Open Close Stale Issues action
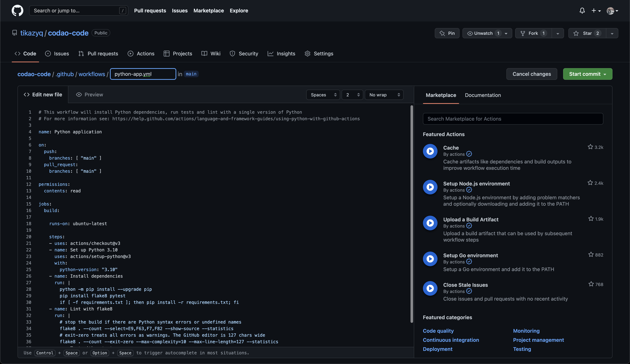630x364 pixels. [466, 285]
